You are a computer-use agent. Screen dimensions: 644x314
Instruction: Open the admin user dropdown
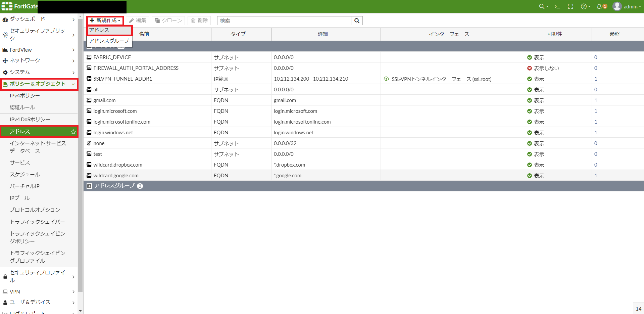click(627, 6)
